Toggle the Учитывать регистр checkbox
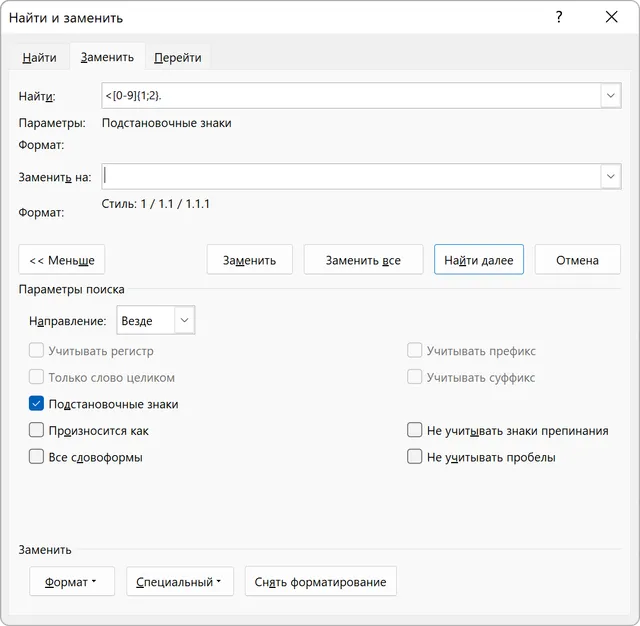640x626 pixels. pos(36,351)
